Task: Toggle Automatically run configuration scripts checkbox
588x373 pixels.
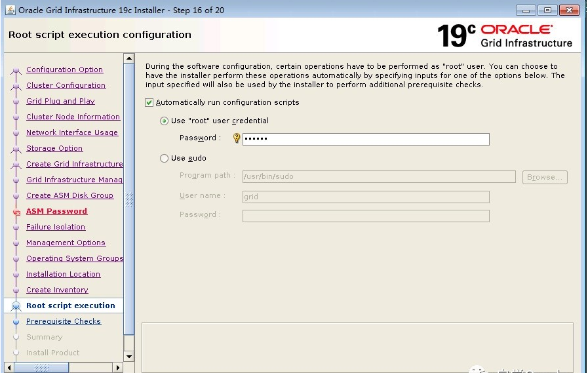Action: (x=149, y=102)
